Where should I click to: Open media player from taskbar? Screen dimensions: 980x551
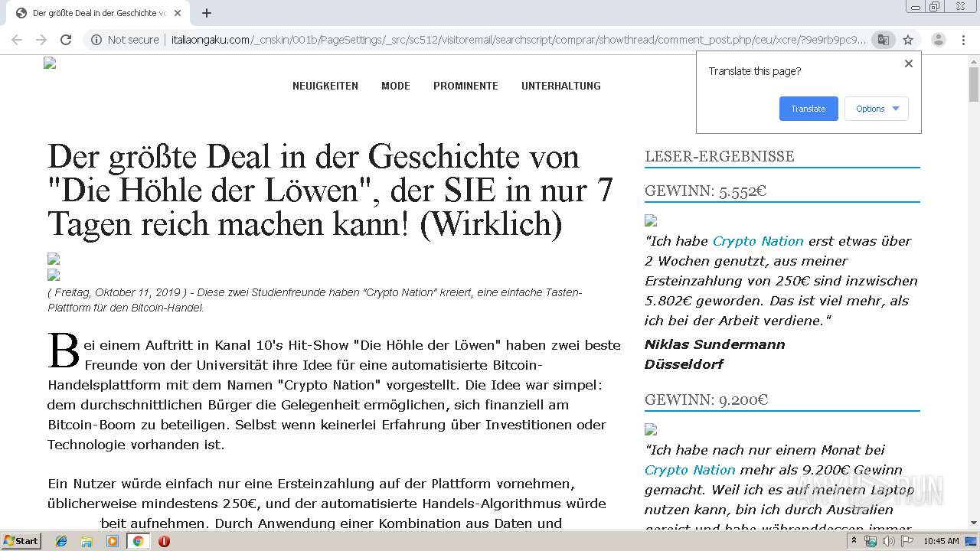(x=113, y=541)
